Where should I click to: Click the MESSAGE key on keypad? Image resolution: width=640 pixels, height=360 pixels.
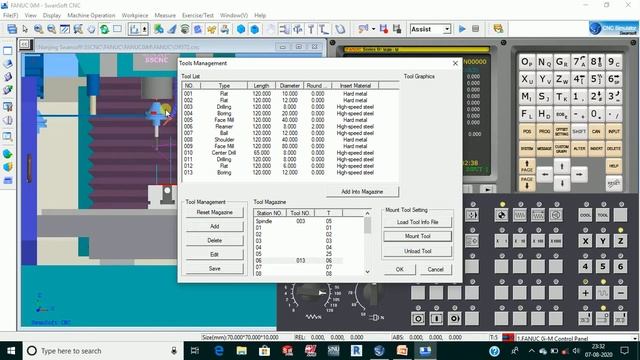[544, 149]
